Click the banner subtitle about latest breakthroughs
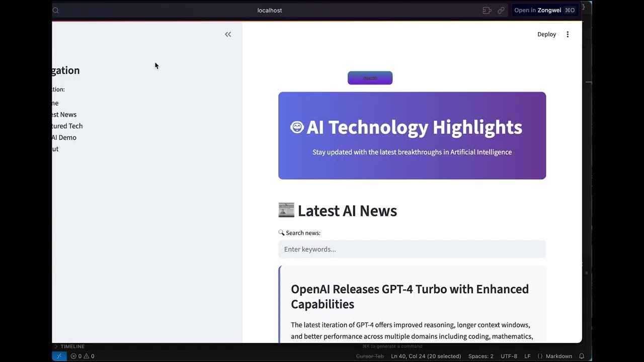The height and width of the screenshot is (362, 644). coord(412,152)
